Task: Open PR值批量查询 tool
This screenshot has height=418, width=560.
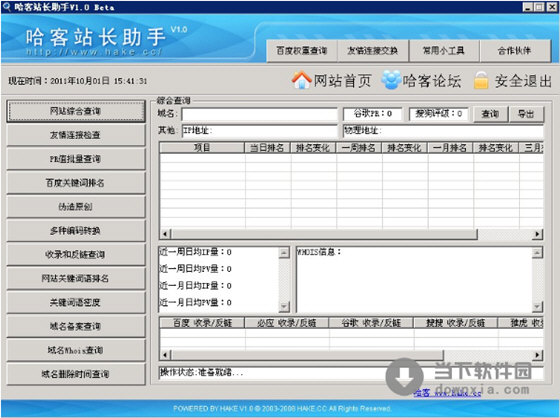Action: (x=76, y=159)
